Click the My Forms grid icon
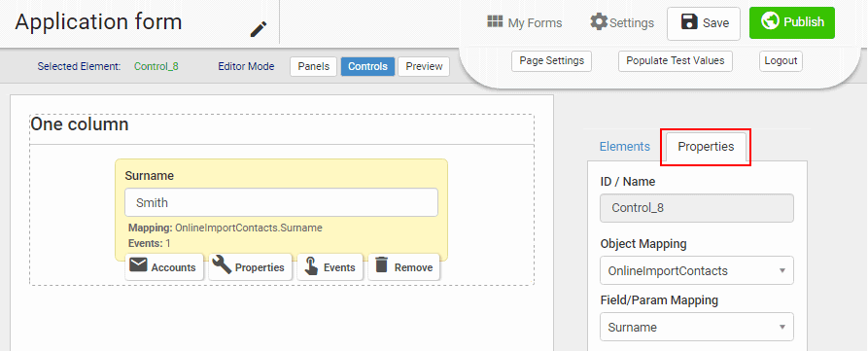The width and height of the screenshot is (868, 351). click(495, 21)
